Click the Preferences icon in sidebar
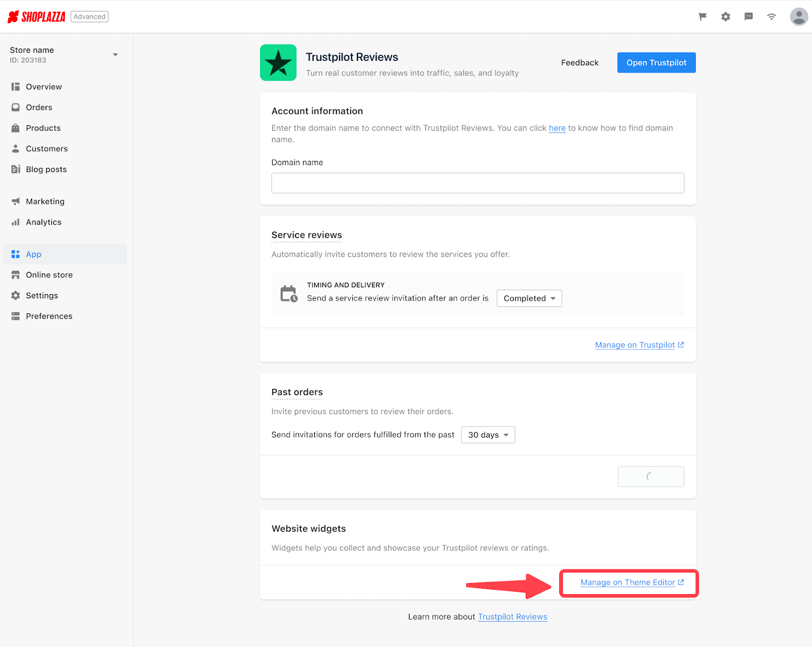The image size is (812, 647). point(16,316)
